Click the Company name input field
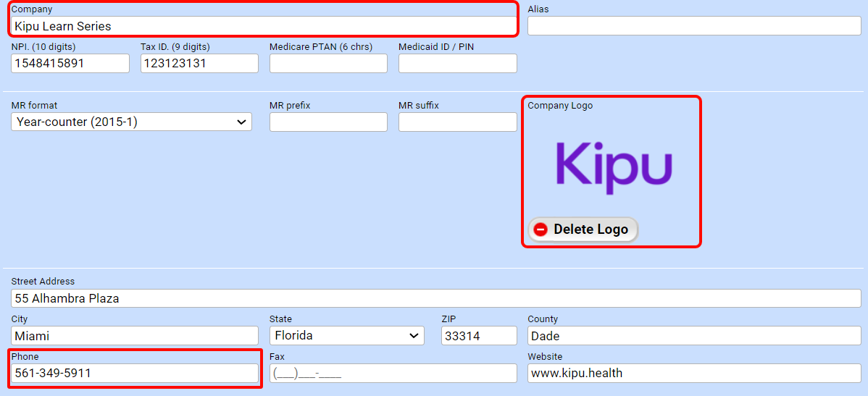 pos(264,26)
